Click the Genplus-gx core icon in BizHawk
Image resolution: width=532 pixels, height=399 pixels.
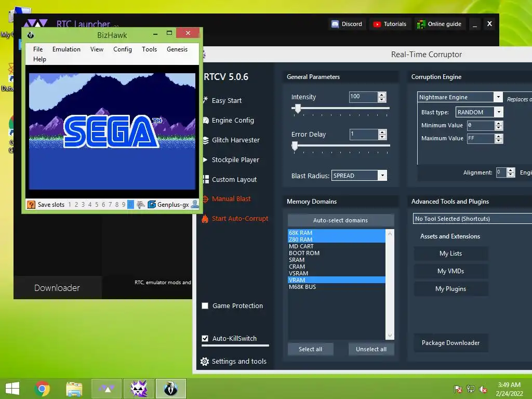[152, 204]
